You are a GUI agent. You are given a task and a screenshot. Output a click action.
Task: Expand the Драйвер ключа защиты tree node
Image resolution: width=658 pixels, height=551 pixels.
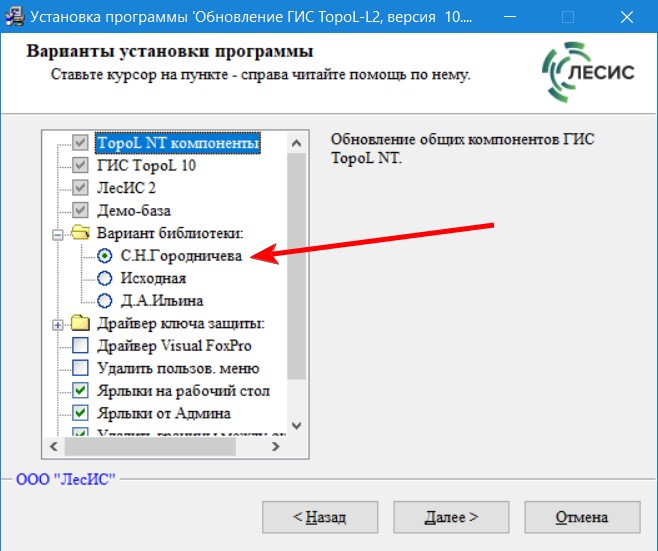[x=58, y=325]
